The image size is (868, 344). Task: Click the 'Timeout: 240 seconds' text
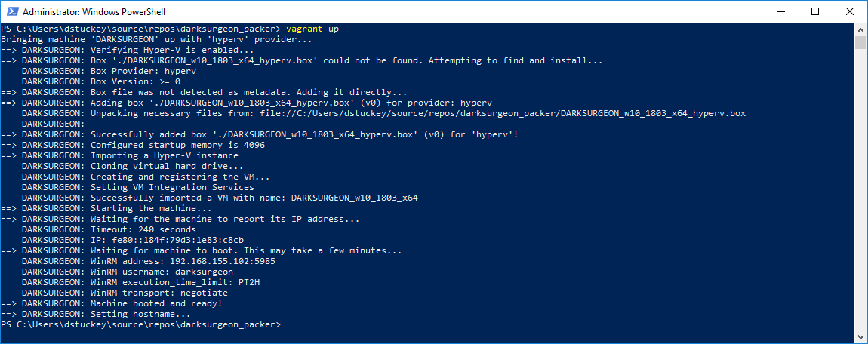(143, 229)
